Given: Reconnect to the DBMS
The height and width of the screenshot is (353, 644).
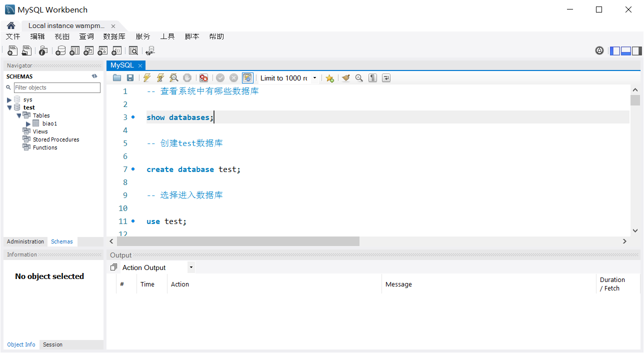Looking at the screenshot, I should coord(150,50).
